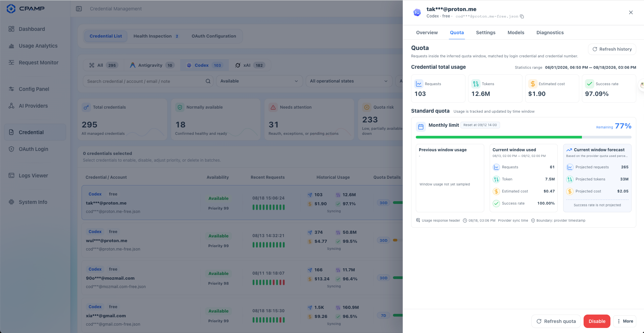
Task: Open All operational states dropdown
Action: [349, 81]
